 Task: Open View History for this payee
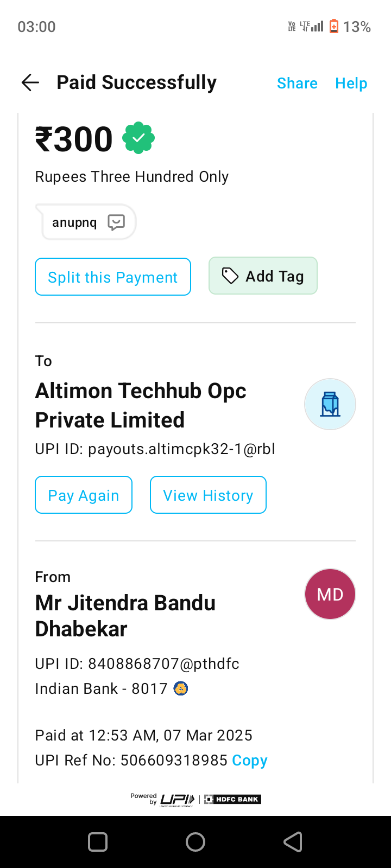pos(208,495)
